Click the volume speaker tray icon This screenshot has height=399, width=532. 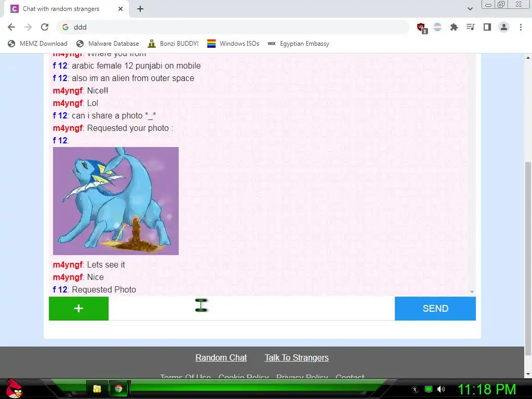click(441, 389)
